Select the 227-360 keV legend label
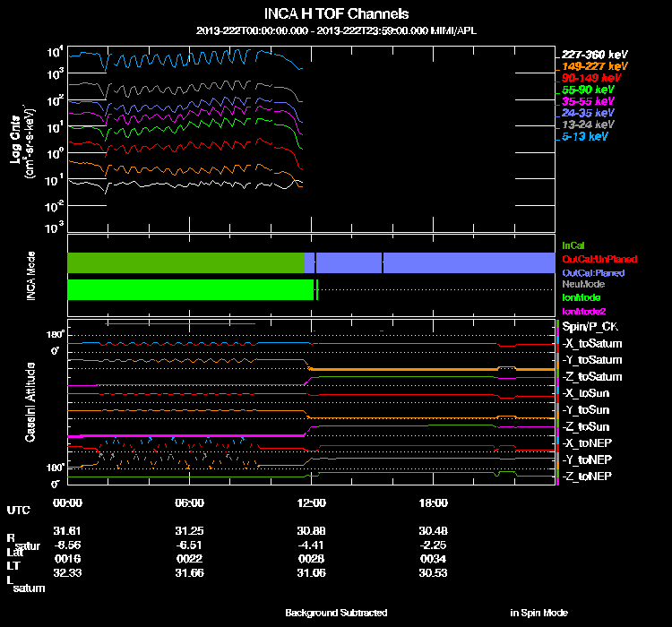672x627 pixels. [594, 55]
